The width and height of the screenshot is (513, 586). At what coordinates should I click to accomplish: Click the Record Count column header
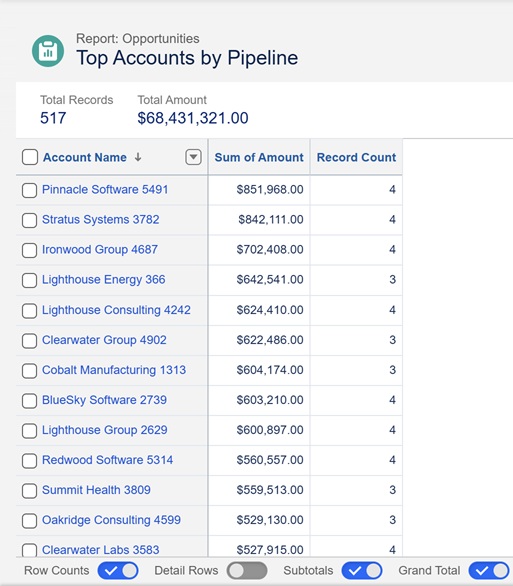[356, 157]
